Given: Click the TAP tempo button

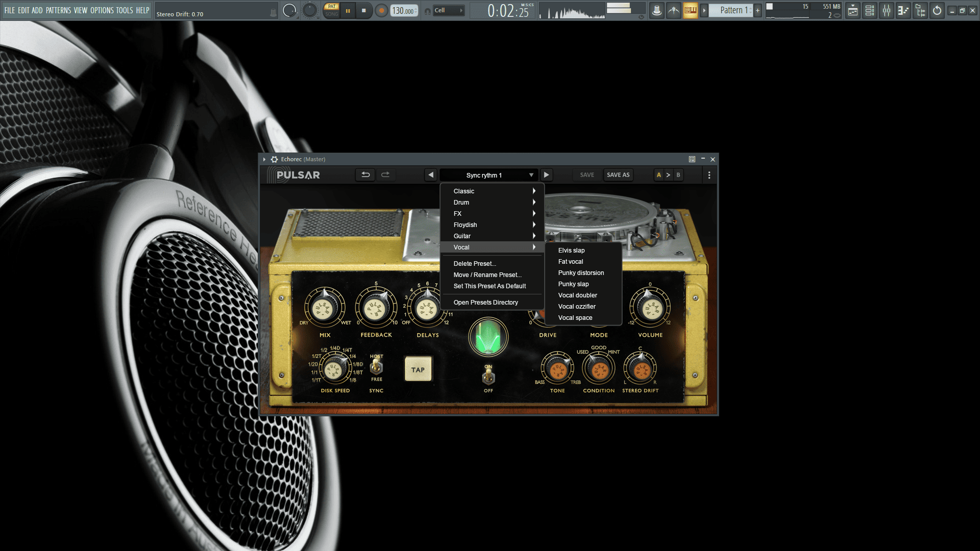Looking at the screenshot, I should tap(418, 369).
